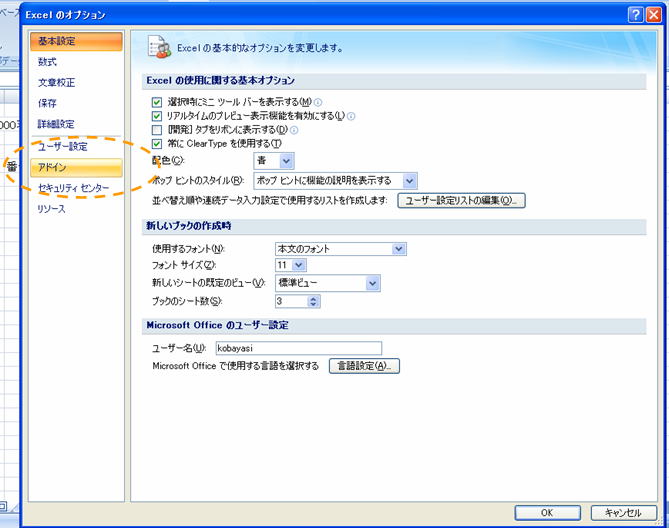Click the ブックのシート数 value field

point(291,302)
